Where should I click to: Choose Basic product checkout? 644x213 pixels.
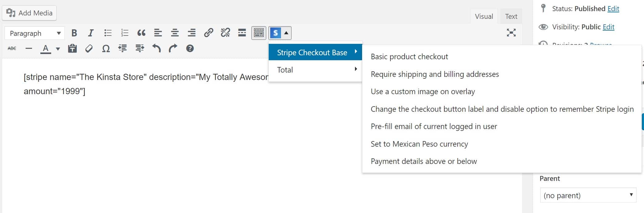(409, 57)
